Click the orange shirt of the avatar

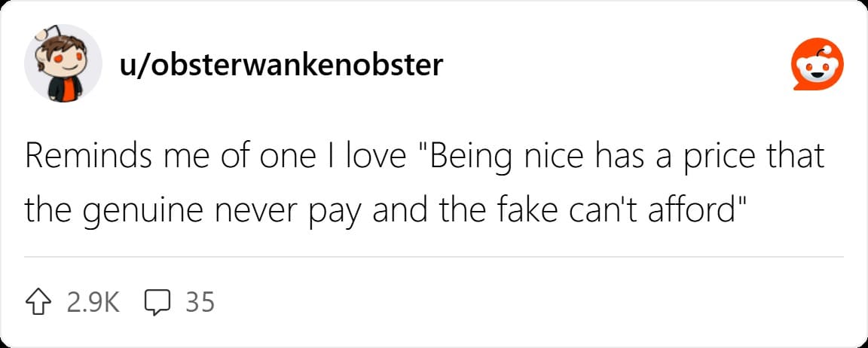(x=69, y=90)
